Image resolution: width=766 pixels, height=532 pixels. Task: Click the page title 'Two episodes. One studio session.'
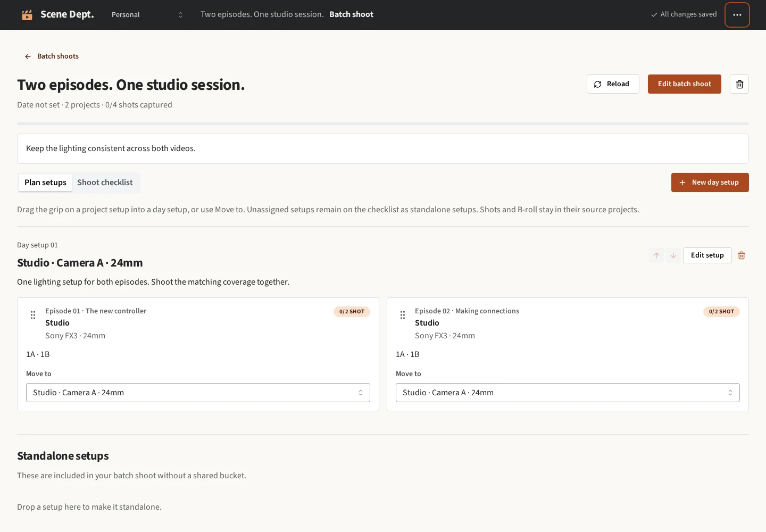point(131,85)
